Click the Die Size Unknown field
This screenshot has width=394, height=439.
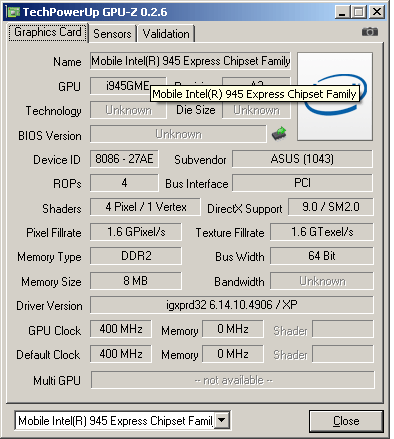click(x=256, y=110)
